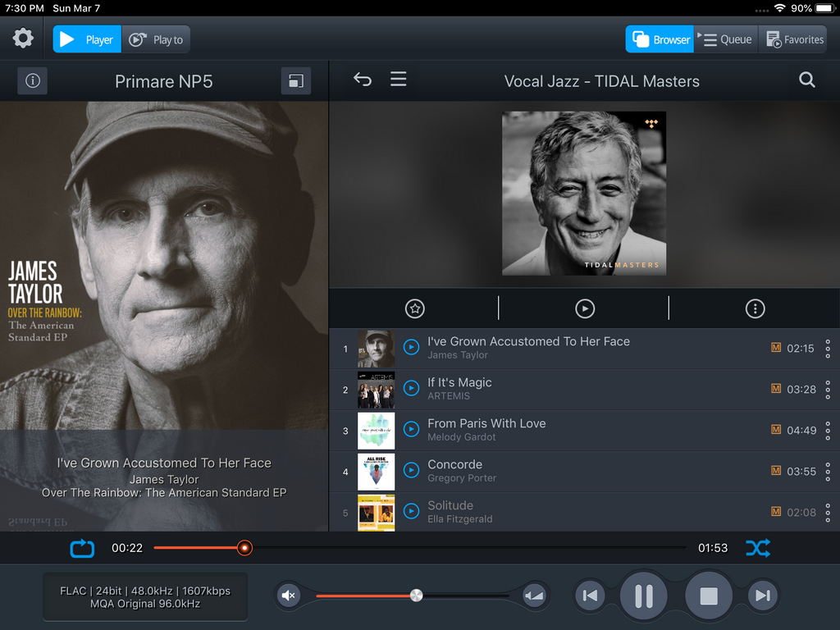
Task: Mute the audio
Action: coord(288,596)
